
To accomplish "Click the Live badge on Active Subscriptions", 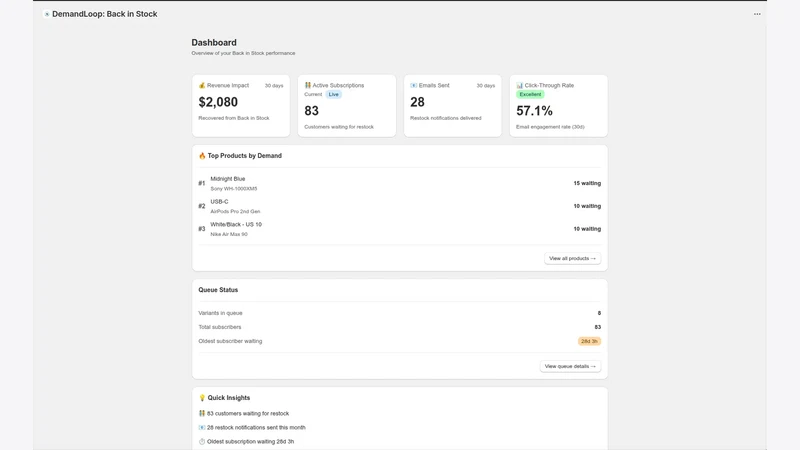I will (333, 94).
